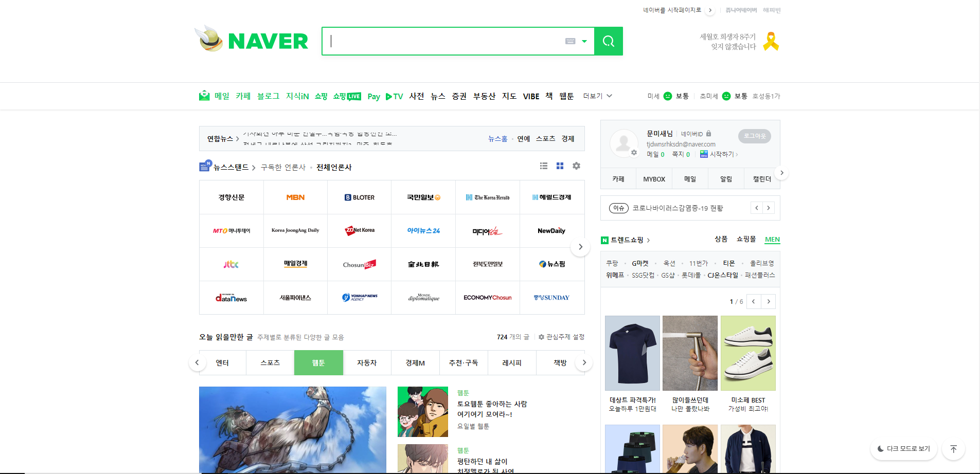Open the JTBC newsstand logo
980x474 pixels.
pyautogui.click(x=231, y=264)
